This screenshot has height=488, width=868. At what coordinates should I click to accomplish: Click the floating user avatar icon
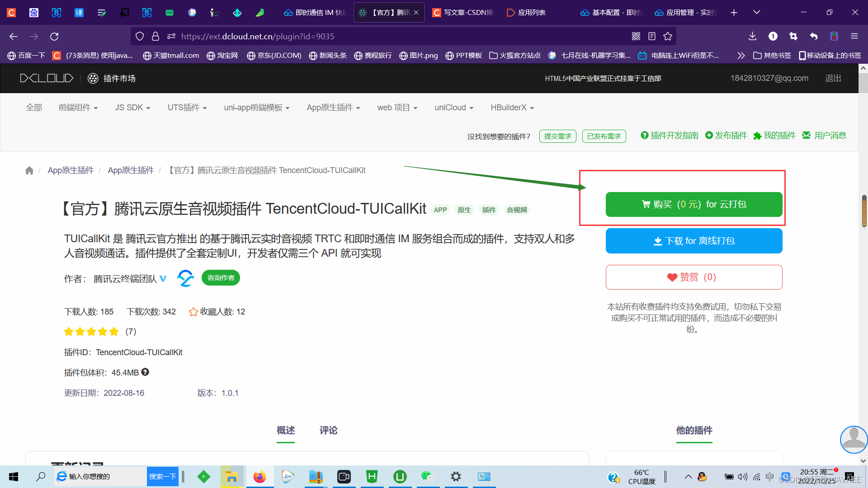[854, 439]
